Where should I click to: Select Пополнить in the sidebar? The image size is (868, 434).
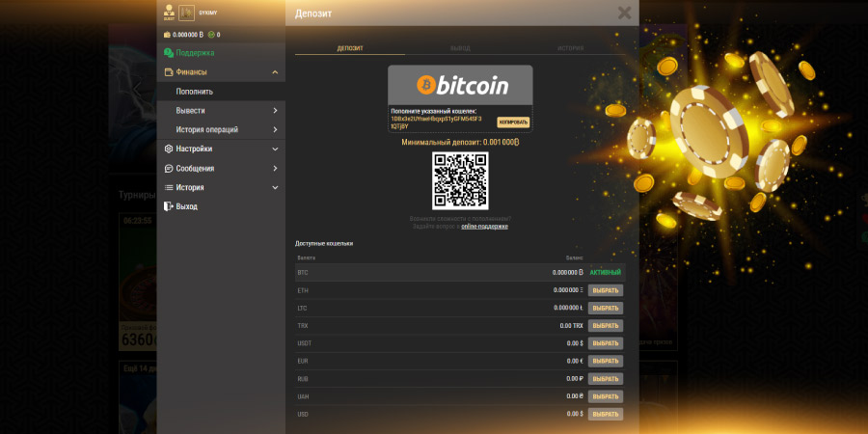(195, 92)
